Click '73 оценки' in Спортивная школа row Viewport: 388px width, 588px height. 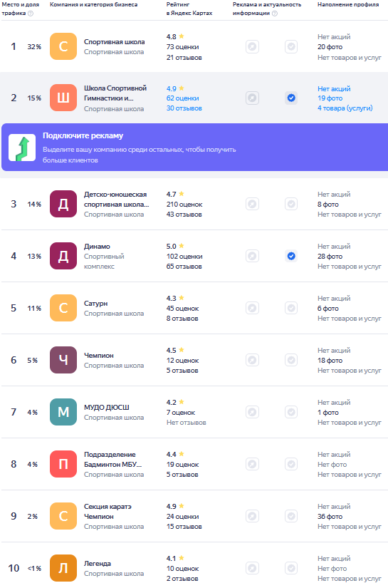pyautogui.click(x=183, y=47)
